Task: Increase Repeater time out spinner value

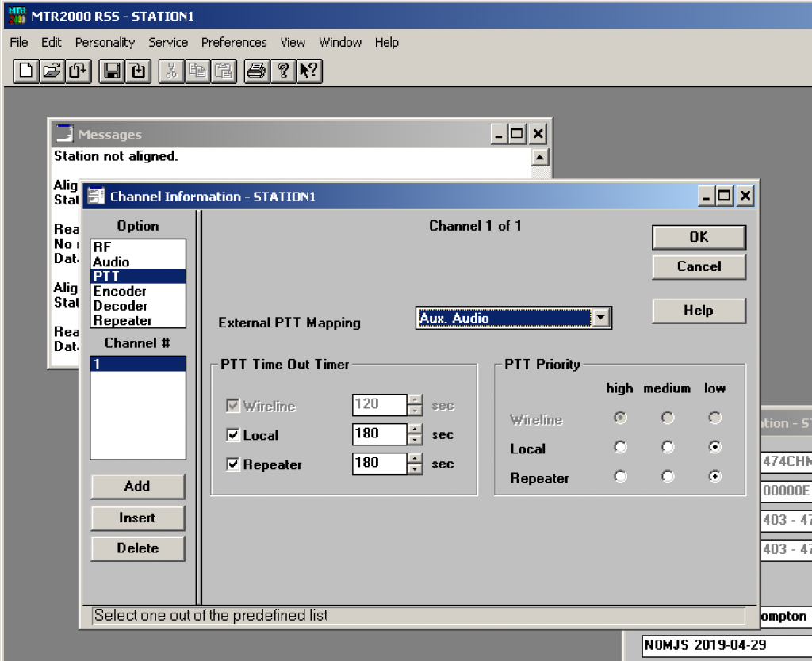Action: [415, 458]
